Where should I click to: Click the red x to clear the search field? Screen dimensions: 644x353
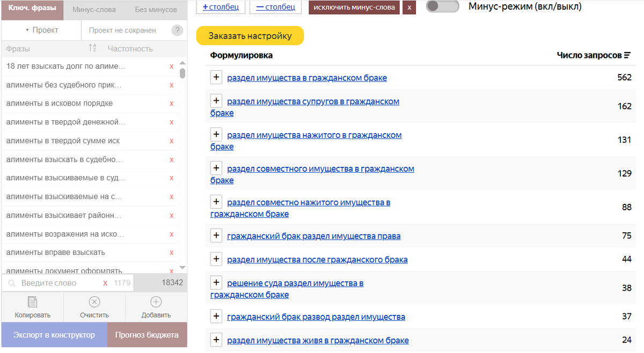tap(105, 282)
